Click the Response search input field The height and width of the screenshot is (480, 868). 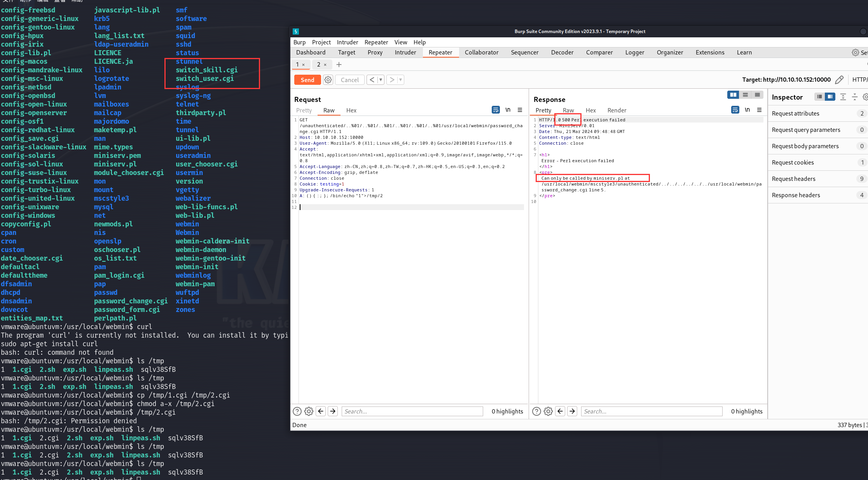pyautogui.click(x=651, y=411)
